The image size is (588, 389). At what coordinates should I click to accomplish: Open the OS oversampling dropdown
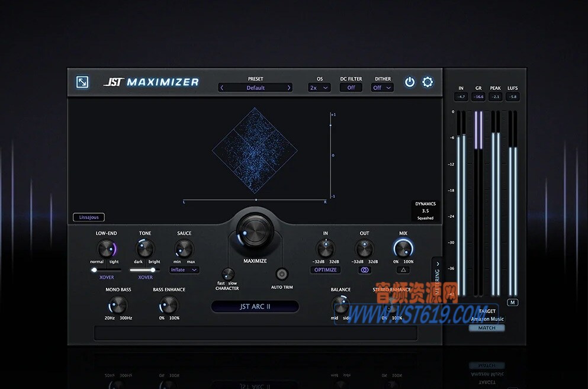pyautogui.click(x=319, y=87)
